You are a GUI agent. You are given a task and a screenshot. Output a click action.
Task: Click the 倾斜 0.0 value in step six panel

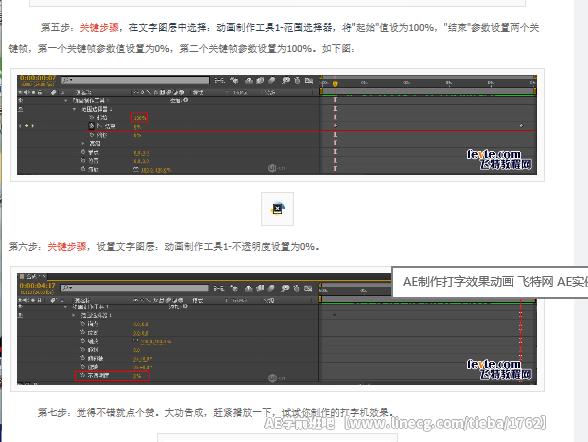tap(136, 350)
